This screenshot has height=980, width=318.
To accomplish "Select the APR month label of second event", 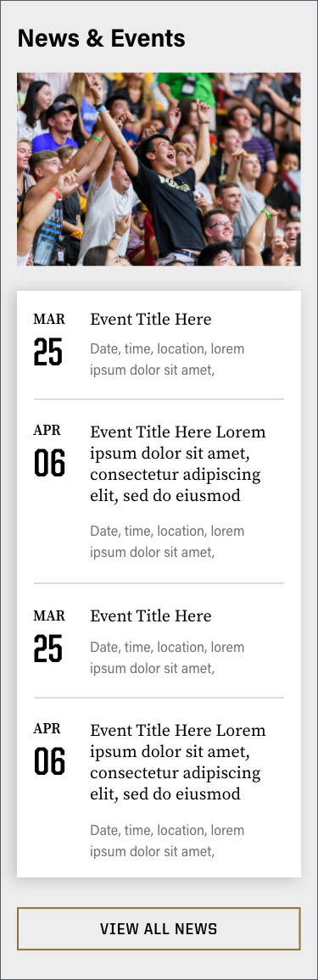I will pos(47,431).
